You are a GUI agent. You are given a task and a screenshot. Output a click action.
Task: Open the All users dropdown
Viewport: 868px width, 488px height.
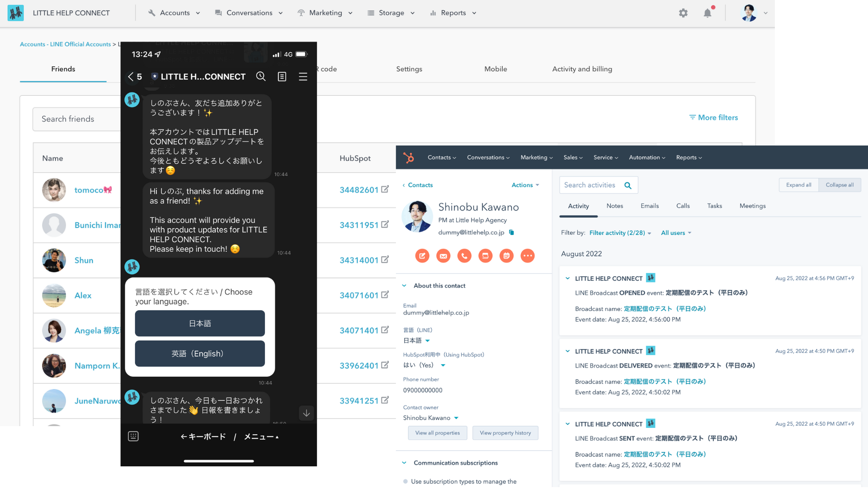click(x=675, y=233)
